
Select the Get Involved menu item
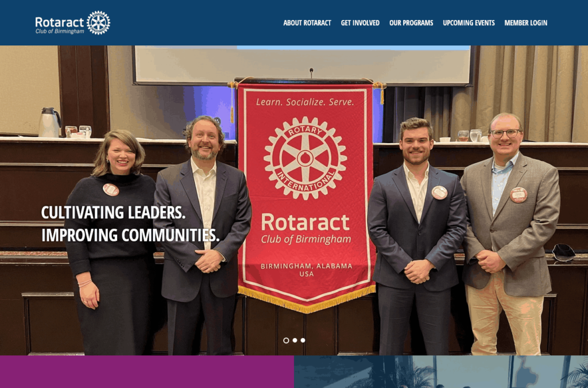(x=360, y=23)
